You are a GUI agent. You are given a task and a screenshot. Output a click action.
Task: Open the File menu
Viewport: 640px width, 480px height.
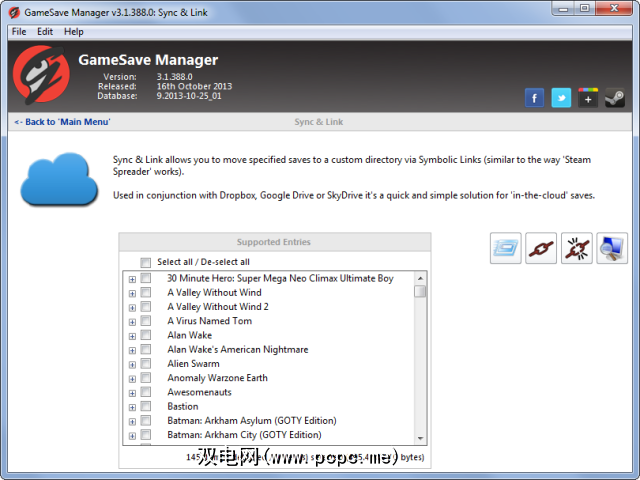[x=19, y=32]
